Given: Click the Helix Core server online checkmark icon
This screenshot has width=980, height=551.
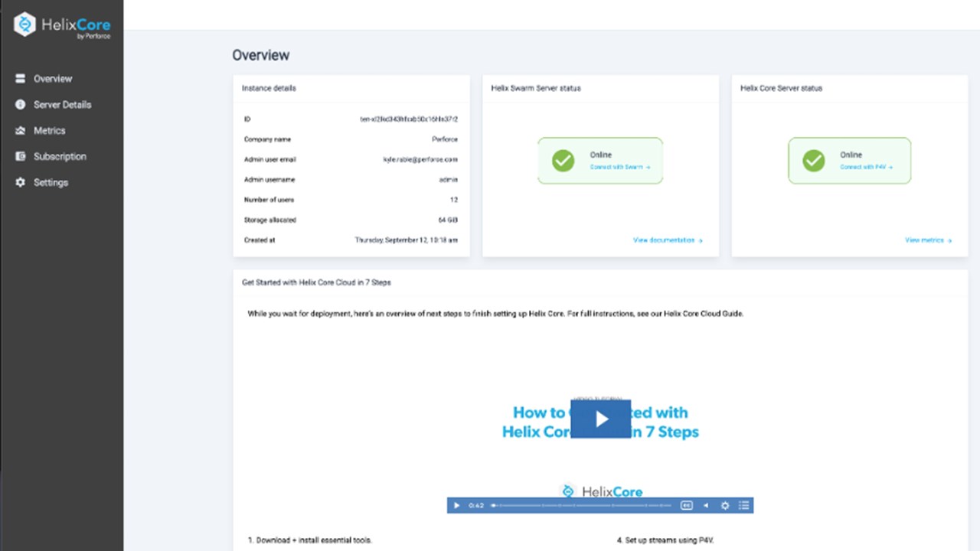Looking at the screenshot, I should [813, 161].
